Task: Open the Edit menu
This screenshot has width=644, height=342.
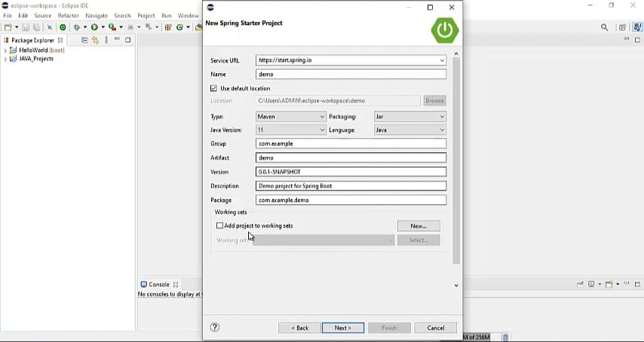Action: pyautogui.click(x=23, y=16)
